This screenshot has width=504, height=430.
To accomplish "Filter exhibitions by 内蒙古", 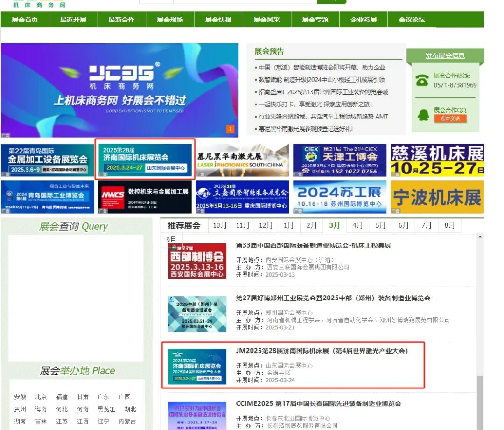I will click(x=127, y=421).
